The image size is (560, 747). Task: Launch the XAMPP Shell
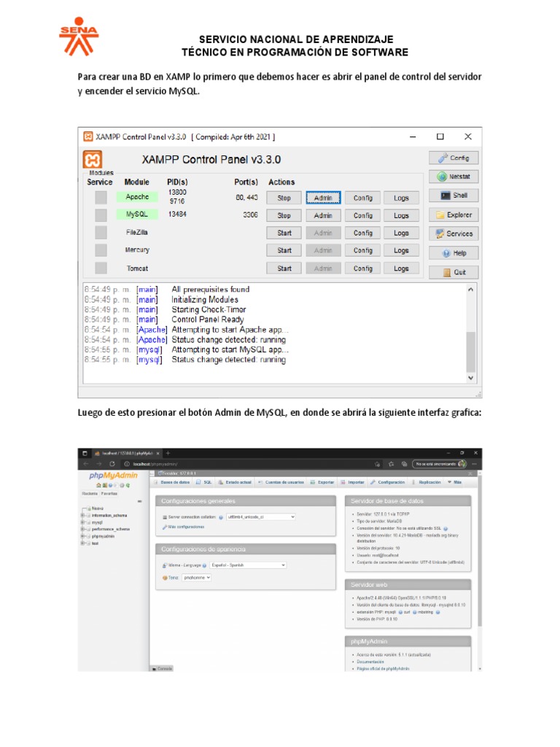point(454,196)
